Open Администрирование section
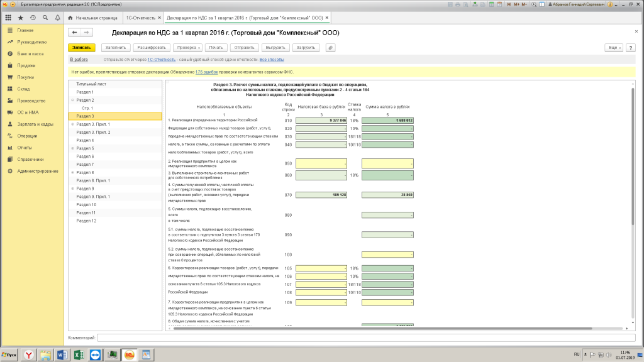Screen dimensions: 644x362 37,171
